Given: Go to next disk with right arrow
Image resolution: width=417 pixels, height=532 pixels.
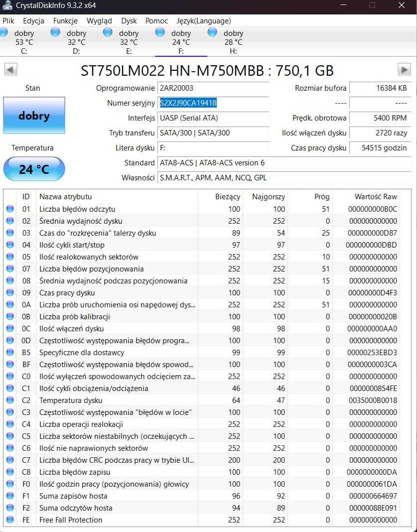Looking at the screenshot, I should pyautogui.click(x=404, y=70).
